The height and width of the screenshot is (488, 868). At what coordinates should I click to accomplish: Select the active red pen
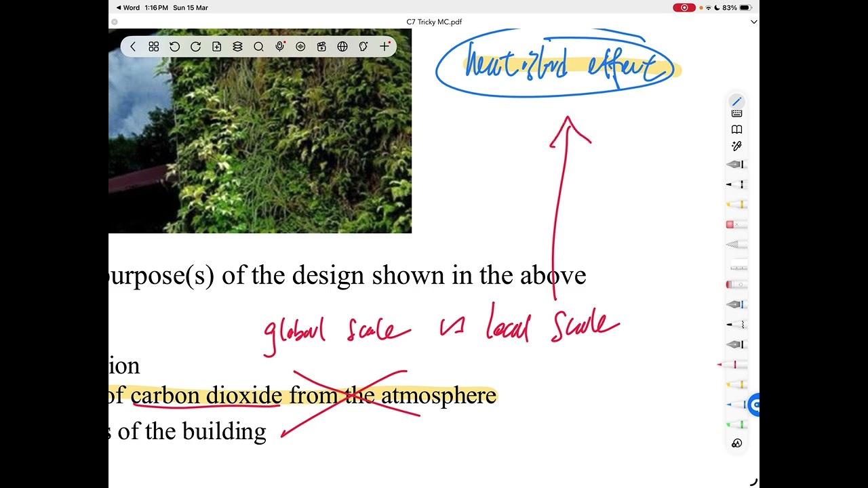pyautogui.click(x=732, y=365)
